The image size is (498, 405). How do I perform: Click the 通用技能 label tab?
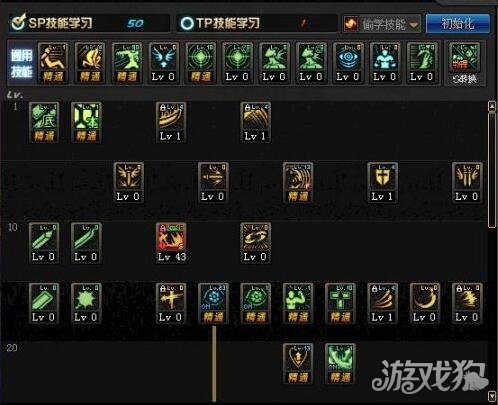point(22,63)
